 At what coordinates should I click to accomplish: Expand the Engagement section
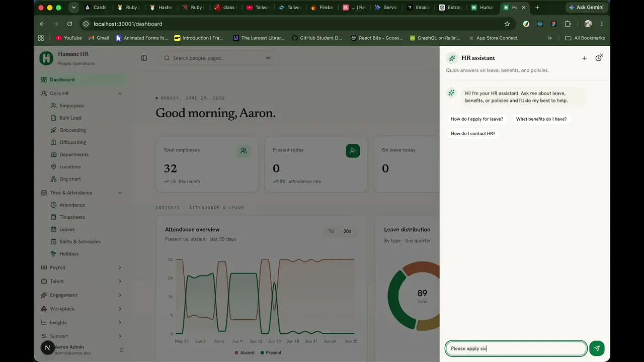(x=83, y=295)
